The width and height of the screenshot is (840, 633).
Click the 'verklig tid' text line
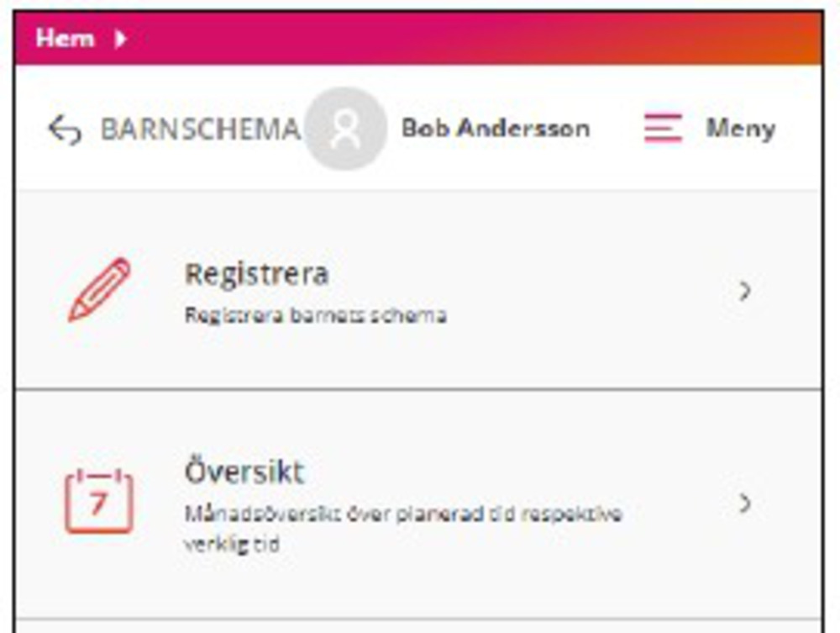click(231, 543)
